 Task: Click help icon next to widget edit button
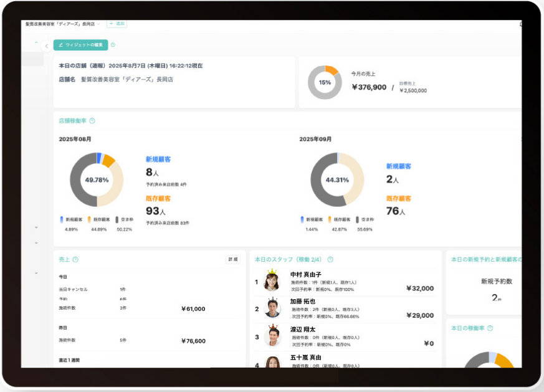click(113, 45)
